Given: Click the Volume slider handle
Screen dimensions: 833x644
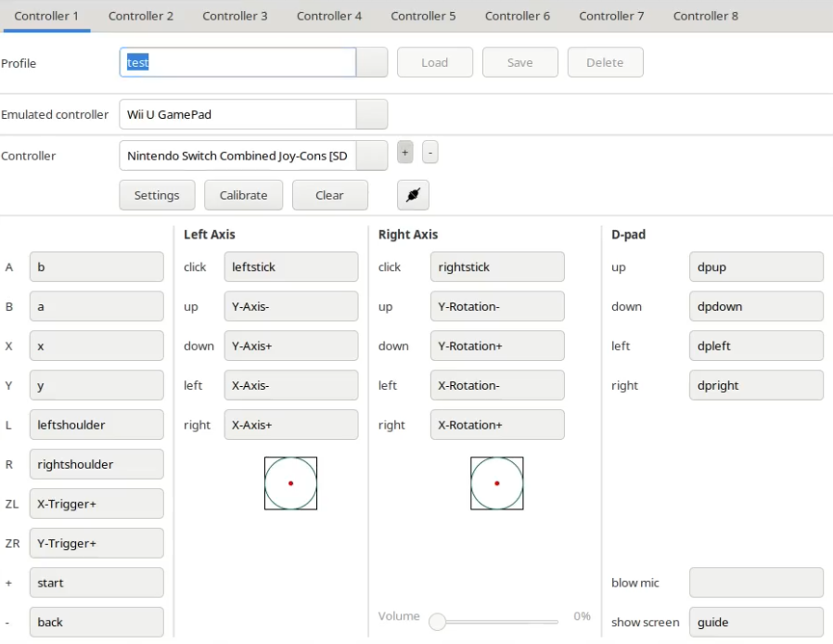Looking at the screenshot, I should tap(438, 622).
